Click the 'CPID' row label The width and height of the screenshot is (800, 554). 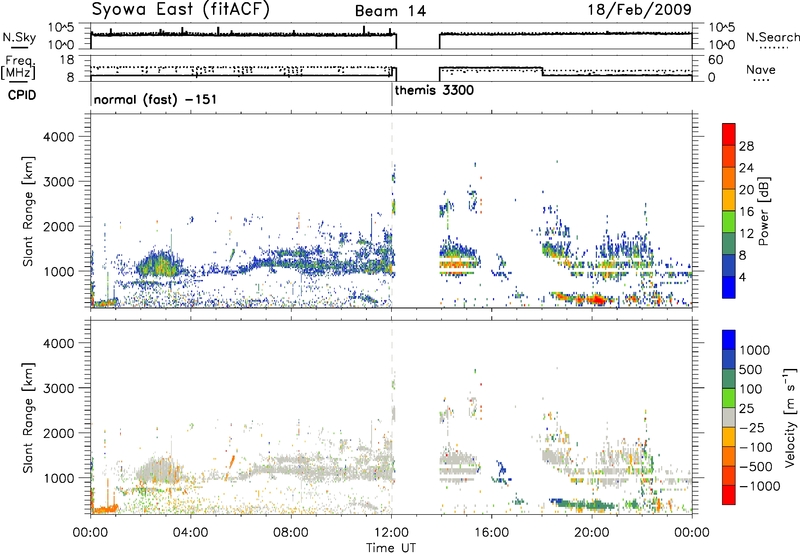(x=22, y=95)
